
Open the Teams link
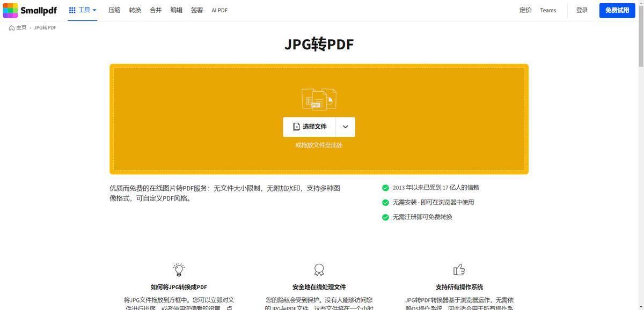[x=548, y=10]
